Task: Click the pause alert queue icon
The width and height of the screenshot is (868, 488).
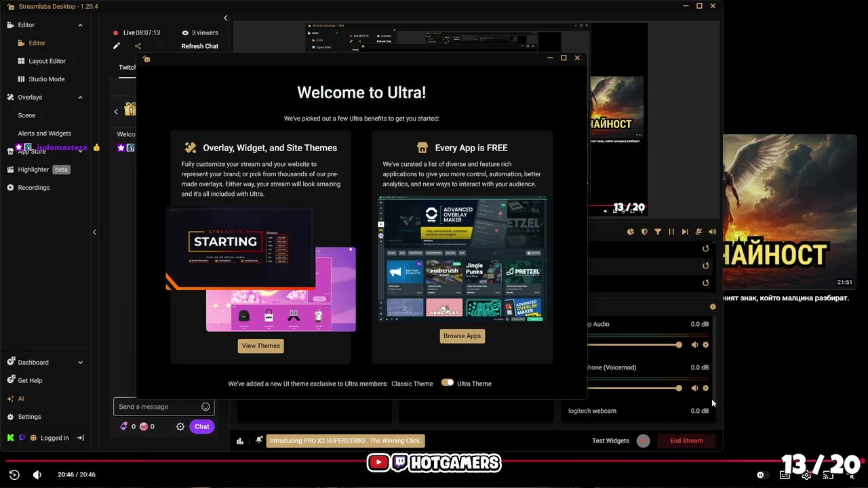Action: point(671,232)
